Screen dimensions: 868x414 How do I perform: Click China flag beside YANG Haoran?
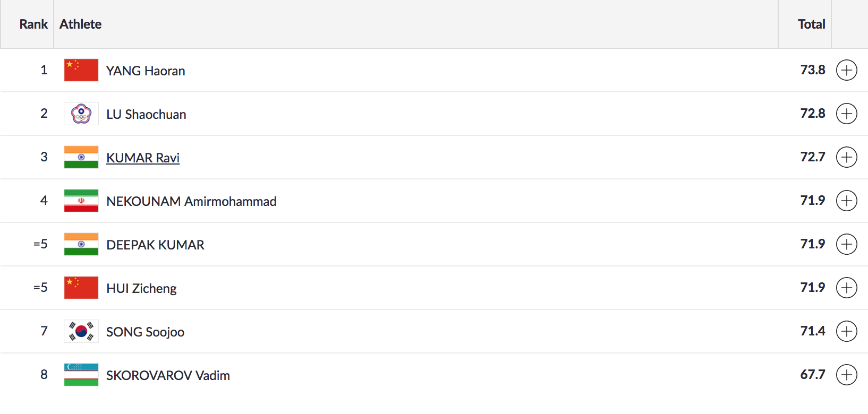tap(81, 70)
